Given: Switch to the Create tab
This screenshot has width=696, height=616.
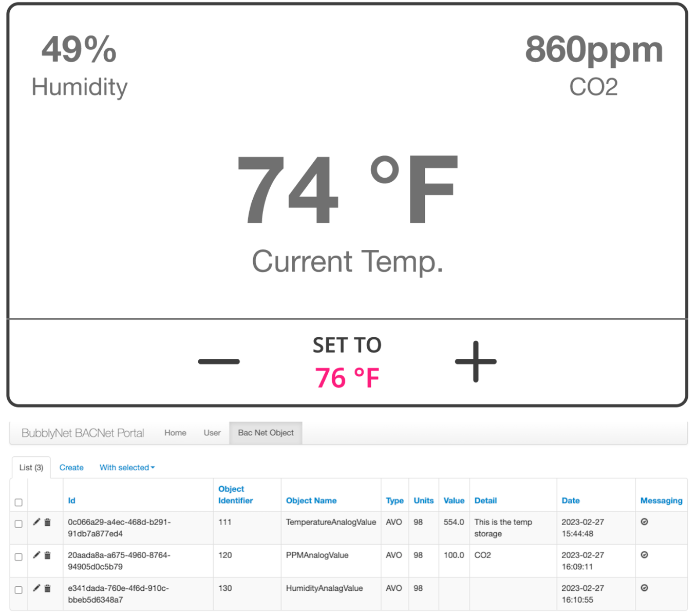Looking at the screenshot, I should [71, 468].
